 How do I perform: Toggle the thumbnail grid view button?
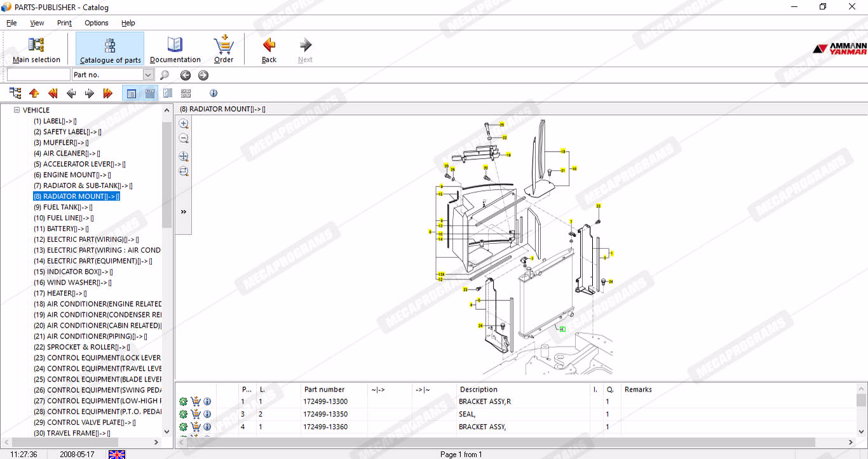click(186, 93)
